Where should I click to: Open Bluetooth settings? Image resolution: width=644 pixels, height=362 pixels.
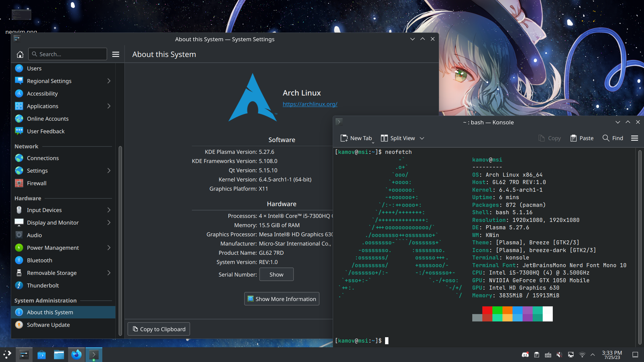pyautogui.click(x=63, y=260)
